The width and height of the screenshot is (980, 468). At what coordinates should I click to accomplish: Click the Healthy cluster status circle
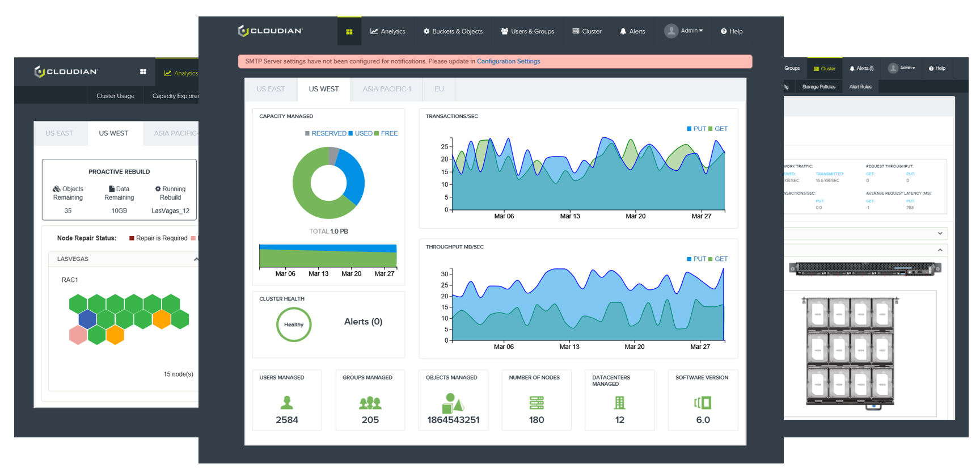[x=294, y=324]
